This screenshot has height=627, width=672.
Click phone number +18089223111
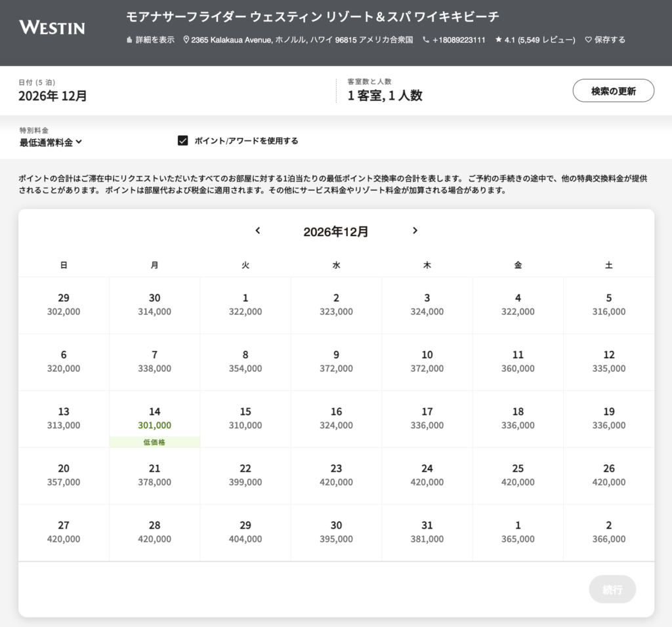click(459, 40)
